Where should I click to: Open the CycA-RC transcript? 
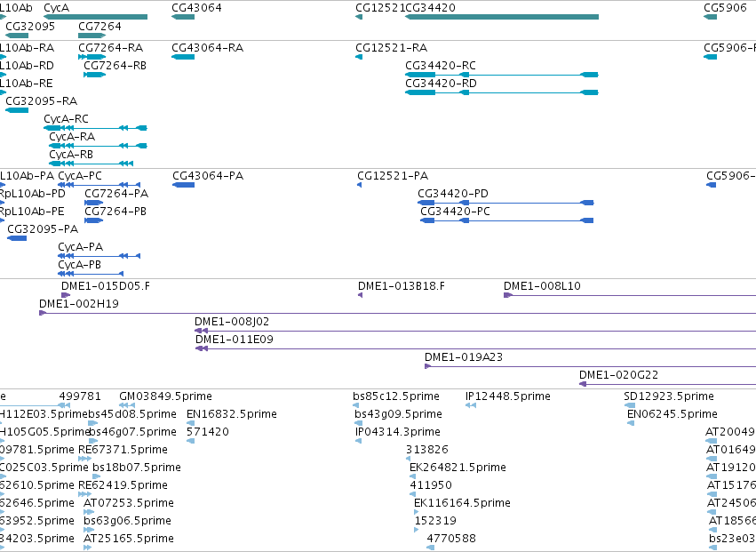tap(66, 119)
